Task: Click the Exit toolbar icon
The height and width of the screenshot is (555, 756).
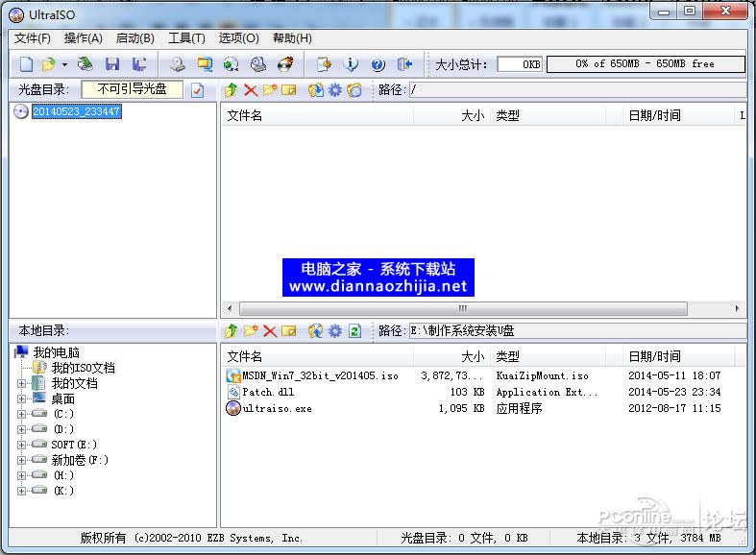Action: pos(405,64)
